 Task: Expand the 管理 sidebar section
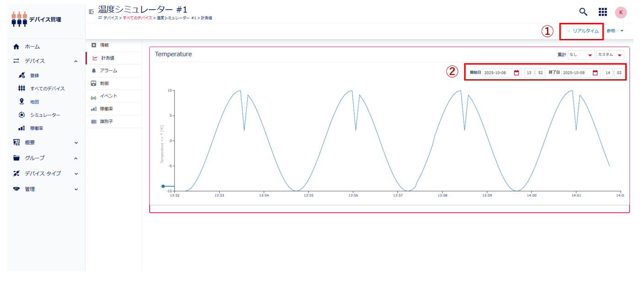click(x=76, y=190)
